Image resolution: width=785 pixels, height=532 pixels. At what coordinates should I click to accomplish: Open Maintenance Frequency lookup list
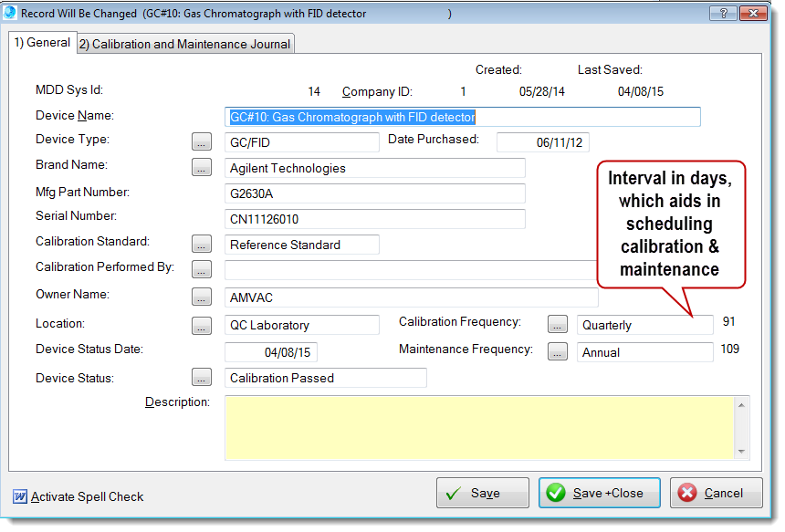click(x=558, y=351)
